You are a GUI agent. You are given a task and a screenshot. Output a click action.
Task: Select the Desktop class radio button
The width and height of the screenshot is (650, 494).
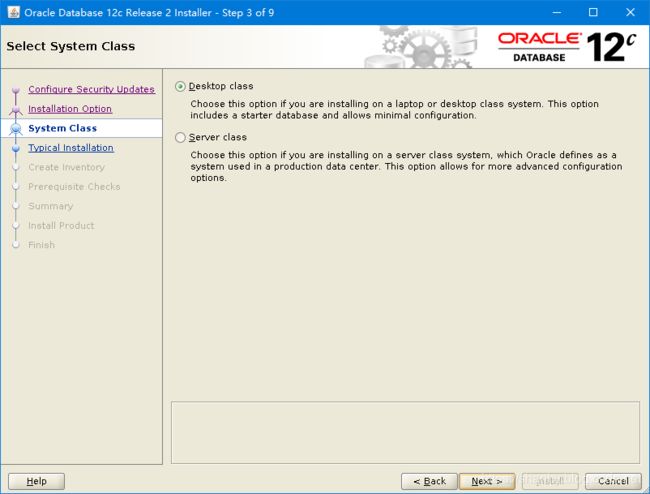pos(180,86)
